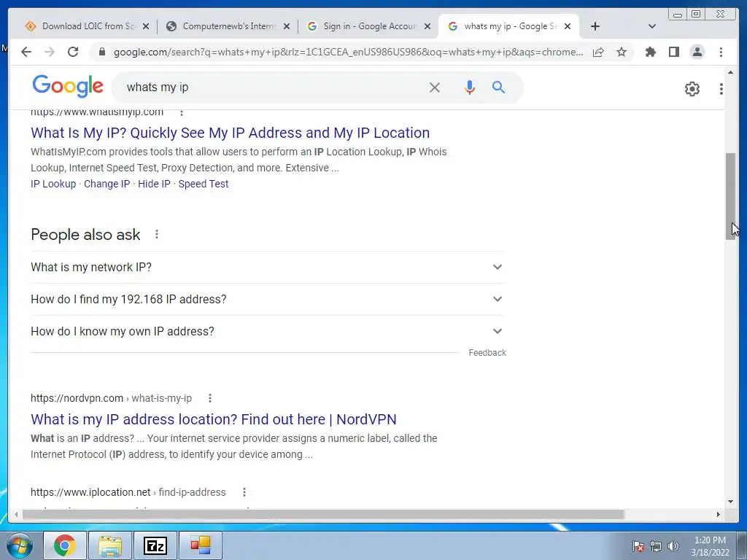Bookmark this page with star icon
This screenshot has width=747, height=560.
pyautogui.click(x=622, y=52)
